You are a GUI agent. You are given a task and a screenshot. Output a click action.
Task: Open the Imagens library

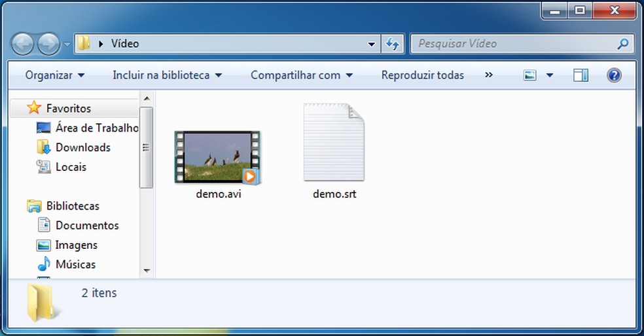pyautogui.click(x=77, y=245)
